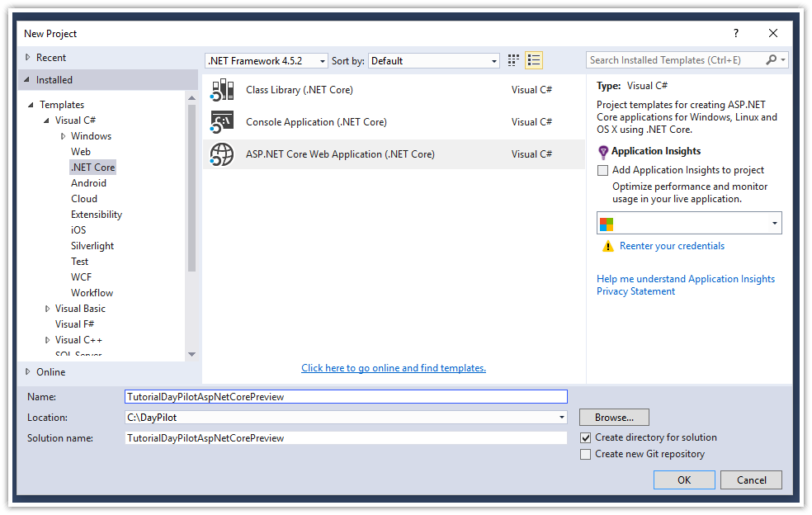812x515 pixels.
Task: Select the Silverlight template category
Action: 92,246
